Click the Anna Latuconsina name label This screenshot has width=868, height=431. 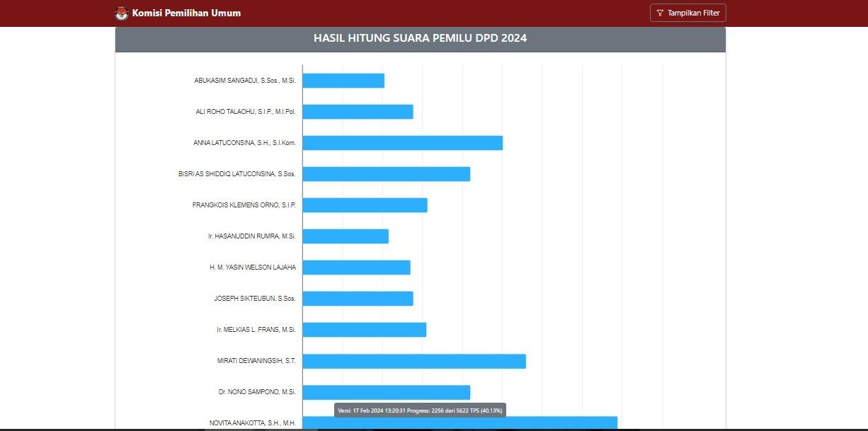coord(244,143)
